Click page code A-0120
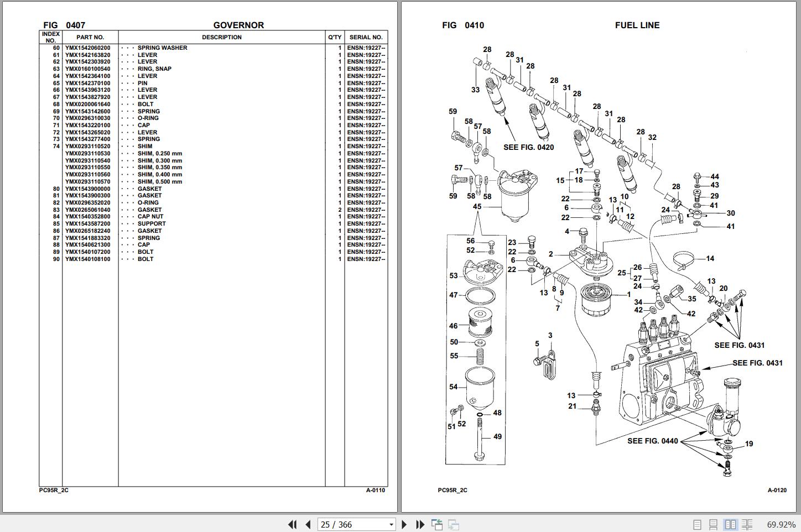 (x=777, y=491)
